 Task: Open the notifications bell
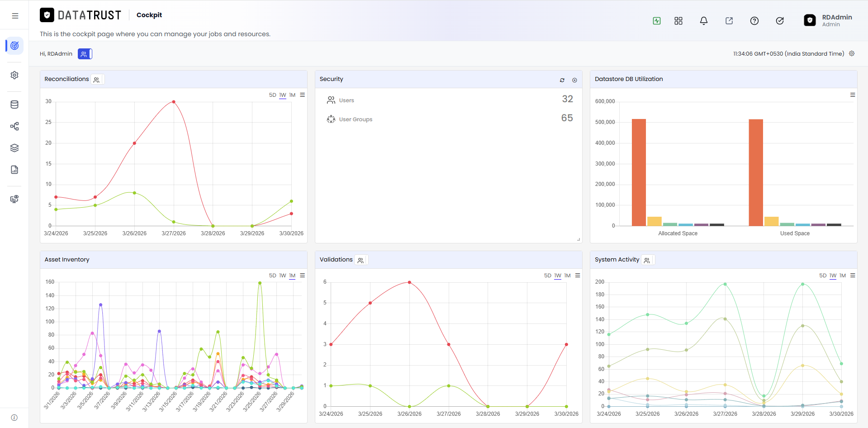tap(704, 21)
